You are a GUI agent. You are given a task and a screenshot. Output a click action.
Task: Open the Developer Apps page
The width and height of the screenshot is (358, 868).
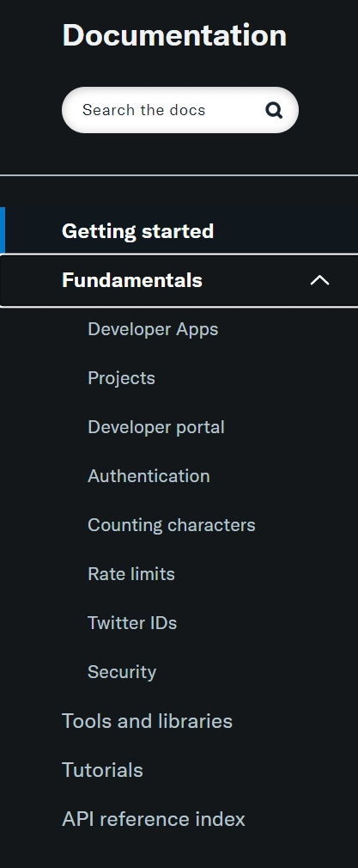[153, 329]
